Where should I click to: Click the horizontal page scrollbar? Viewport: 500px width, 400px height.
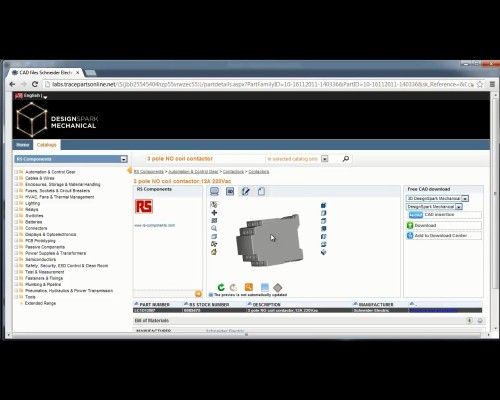247,335
